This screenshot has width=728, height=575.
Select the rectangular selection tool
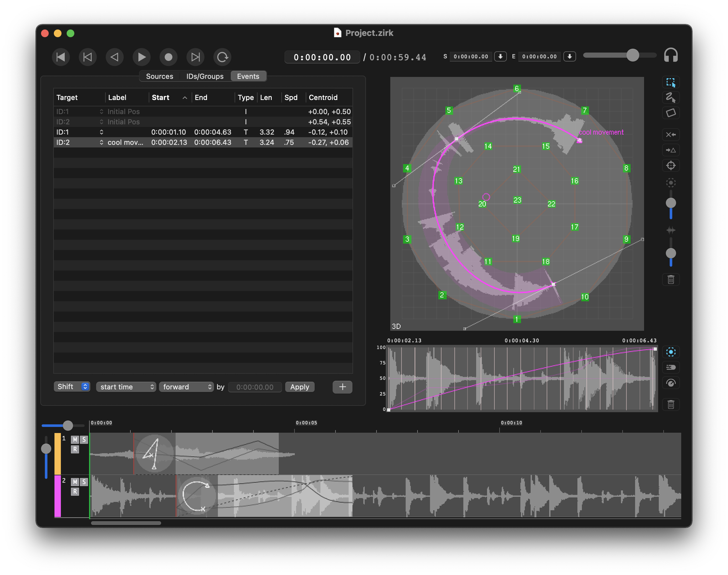[x=671, y=82]
